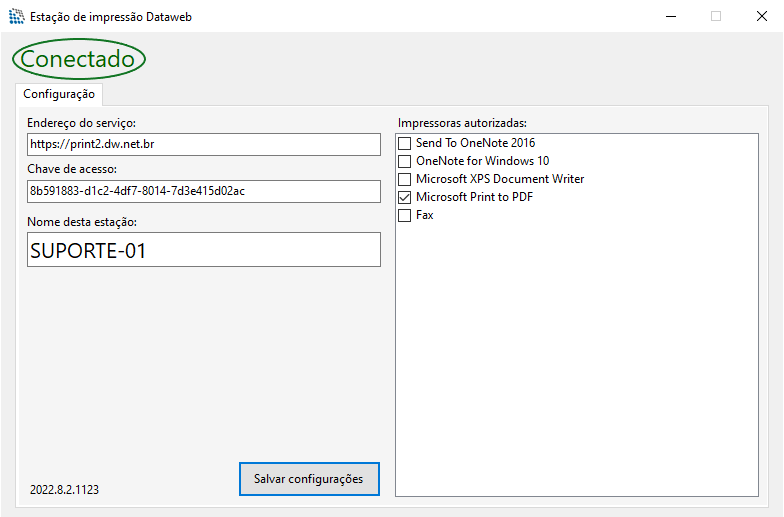Close the Dataweb print station window
784x517 pixels.
coord(762,16)
